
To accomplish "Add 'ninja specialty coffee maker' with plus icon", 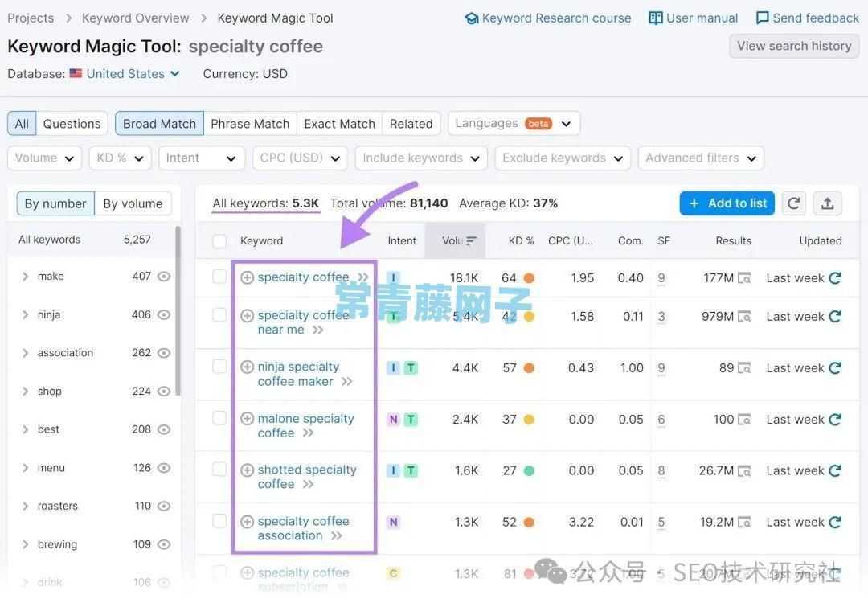I will coord(248,367).
